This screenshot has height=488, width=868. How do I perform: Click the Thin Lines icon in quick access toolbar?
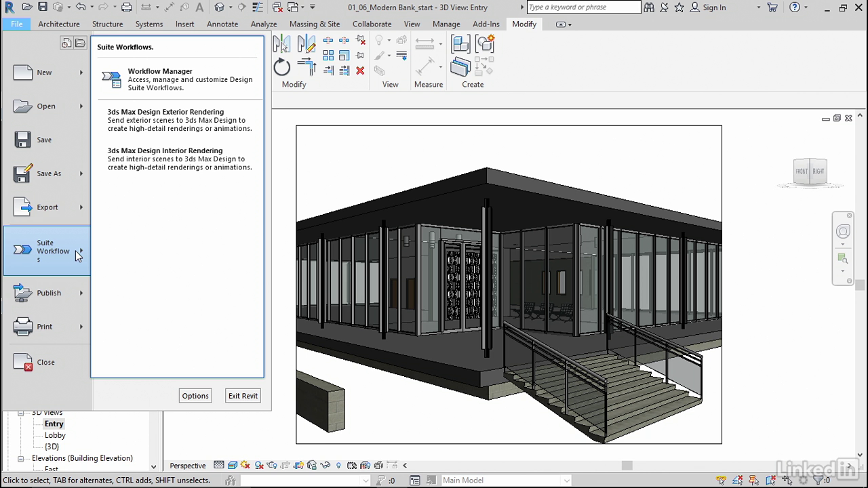tap(258, 7)
